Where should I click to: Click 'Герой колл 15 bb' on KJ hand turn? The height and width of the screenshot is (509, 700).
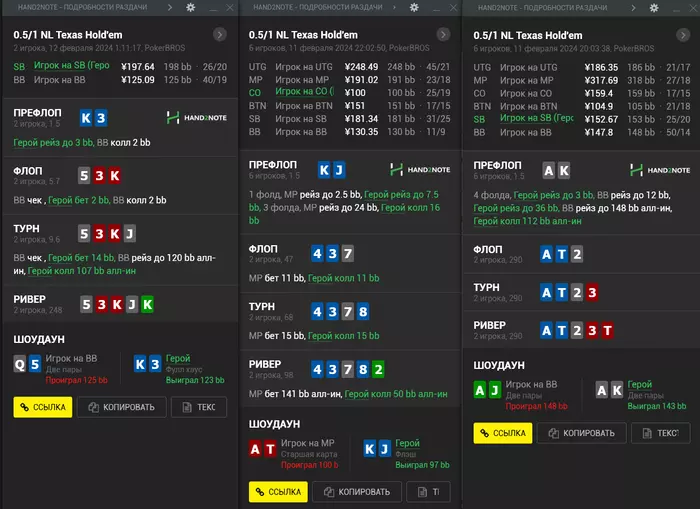pyautogui.click(x=344, y=336)
